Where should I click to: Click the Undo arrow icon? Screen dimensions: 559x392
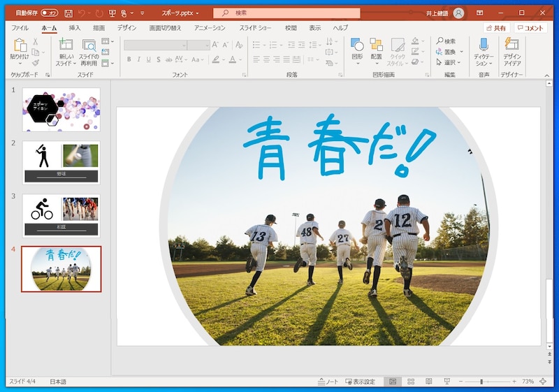pos(82,13)
